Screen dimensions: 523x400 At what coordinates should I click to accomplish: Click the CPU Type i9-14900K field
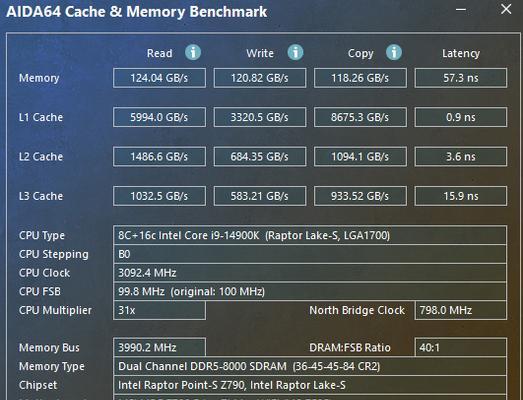tap(310, 236)
